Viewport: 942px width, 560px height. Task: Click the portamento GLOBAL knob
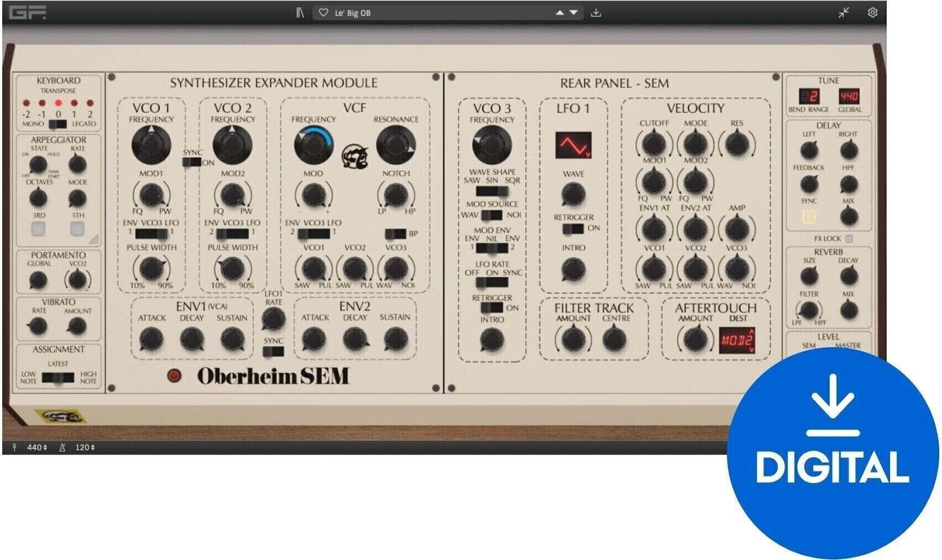(38, 280)
